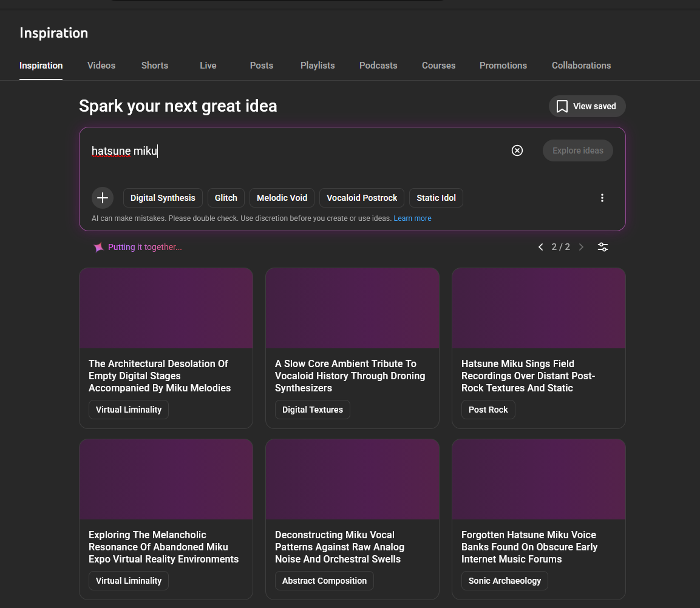Open the Promotions tab
Viewport: 700px width, 608px height.
tap(503, 66)
